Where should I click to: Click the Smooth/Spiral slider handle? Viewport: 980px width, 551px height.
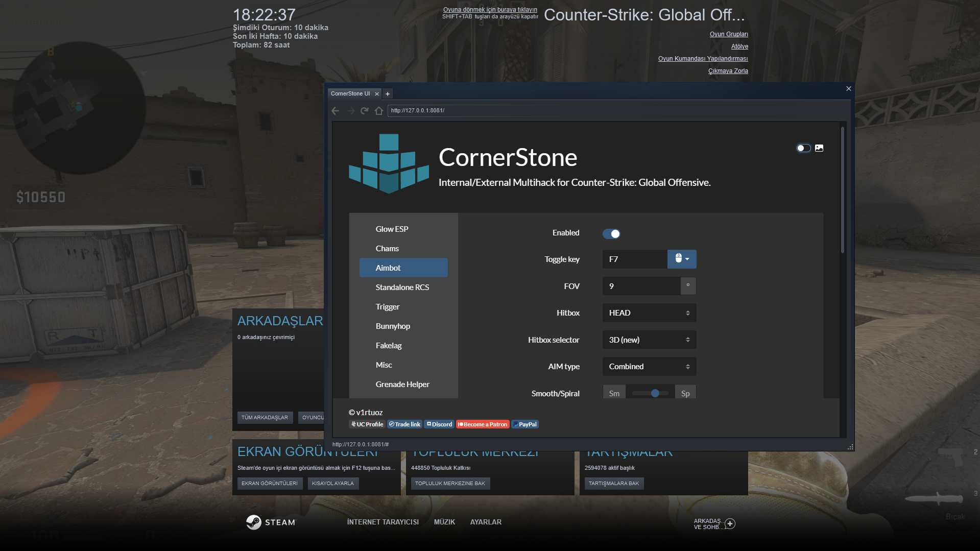pos(655,393)
